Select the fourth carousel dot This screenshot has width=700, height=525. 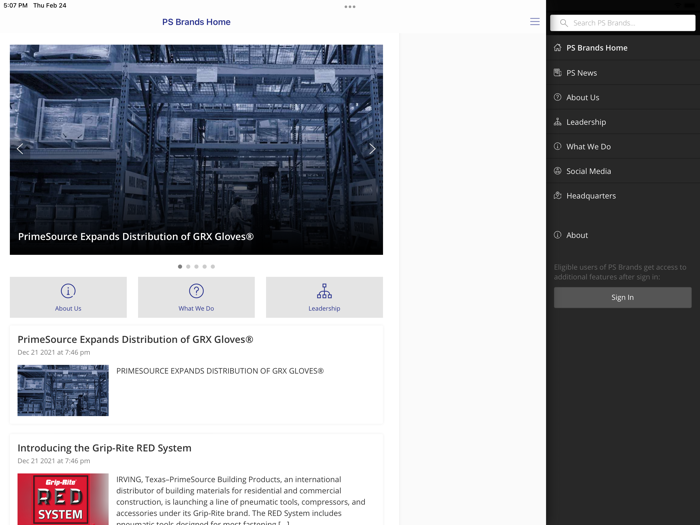[x=204, y=267]
